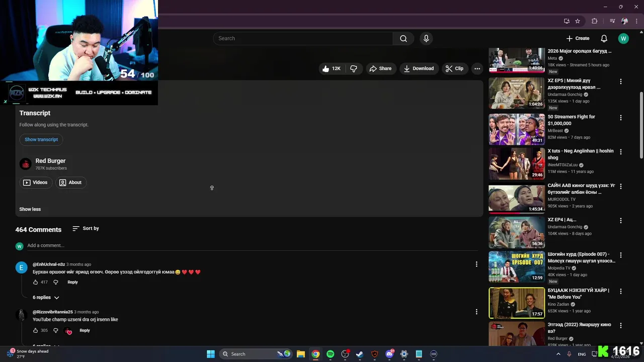Viewport: 644px width, 362px height.
Task: Open Sort by comments dropdown
Action: point(86,228)
